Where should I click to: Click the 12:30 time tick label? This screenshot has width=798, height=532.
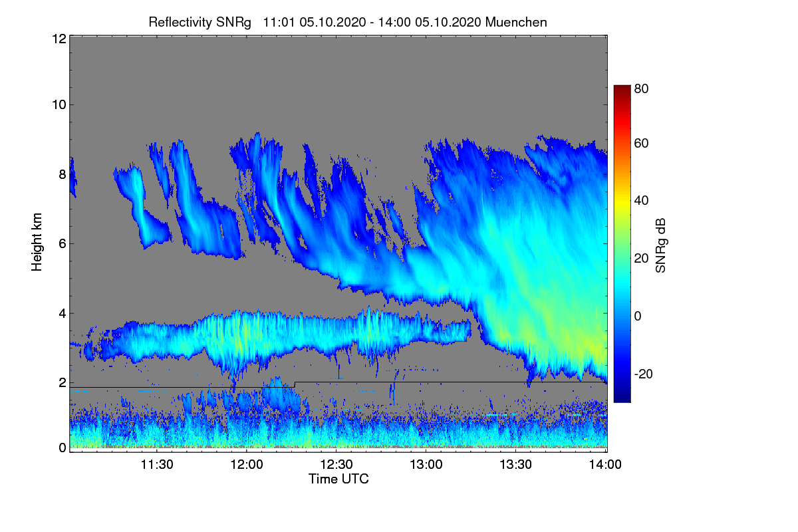coord(336,465)
